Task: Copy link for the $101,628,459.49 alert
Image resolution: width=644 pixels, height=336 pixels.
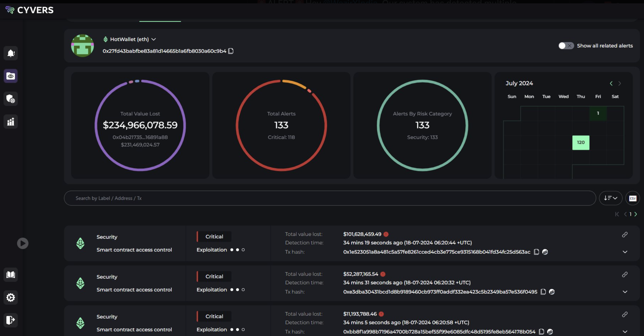Action: (625, 235)
